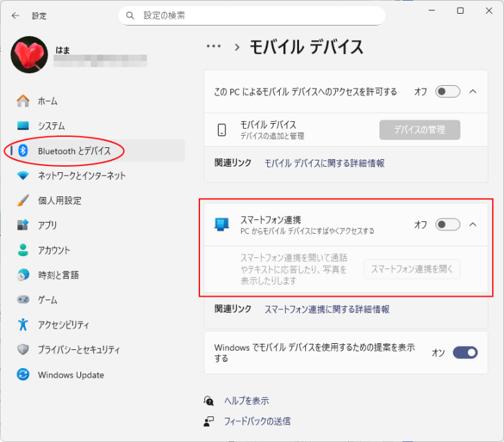Click the back arrow icon

(x=15, y=15)
